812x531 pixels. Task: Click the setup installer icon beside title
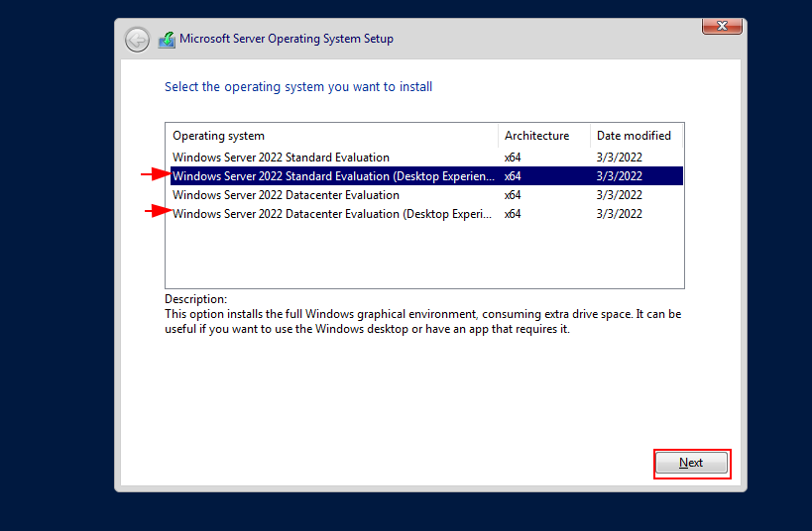pyautogui.click(x=167, y=40)
